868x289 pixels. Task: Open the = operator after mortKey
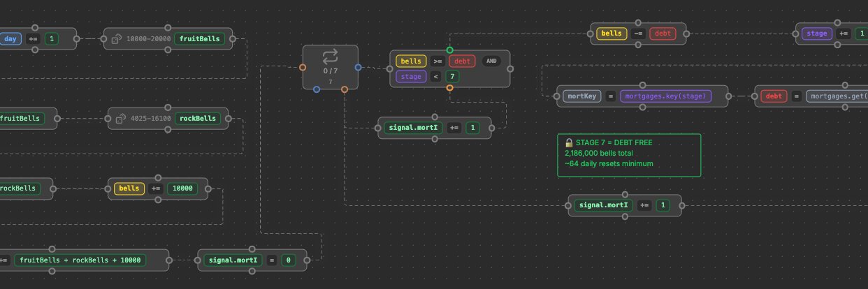(x=610, y=96)
